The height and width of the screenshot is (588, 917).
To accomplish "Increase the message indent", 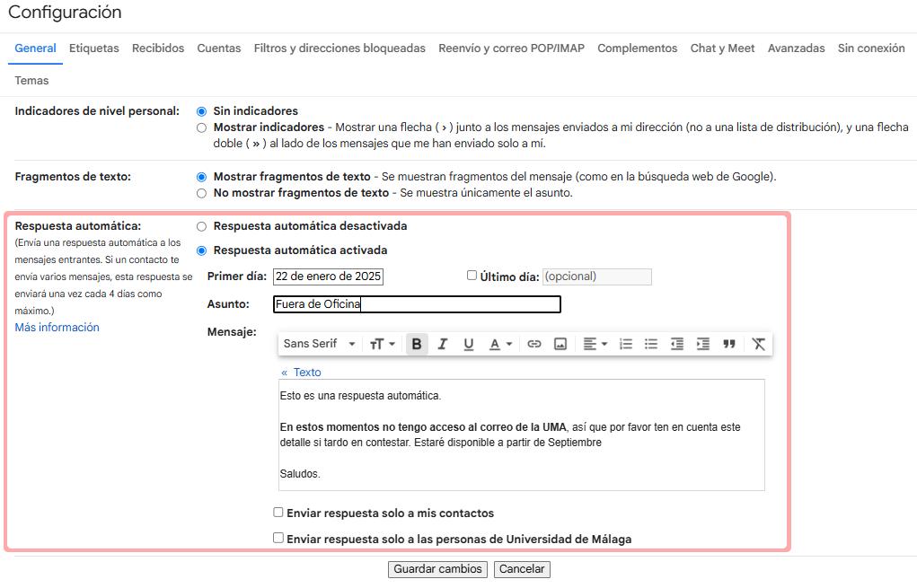I will coord(702,344).
